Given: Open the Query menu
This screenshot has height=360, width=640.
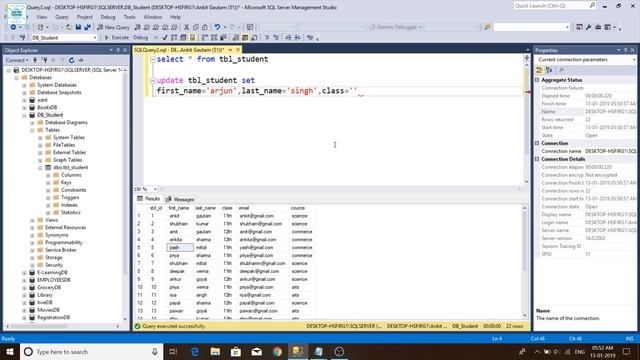Looking at the screenshot, I should pos(62,17).
